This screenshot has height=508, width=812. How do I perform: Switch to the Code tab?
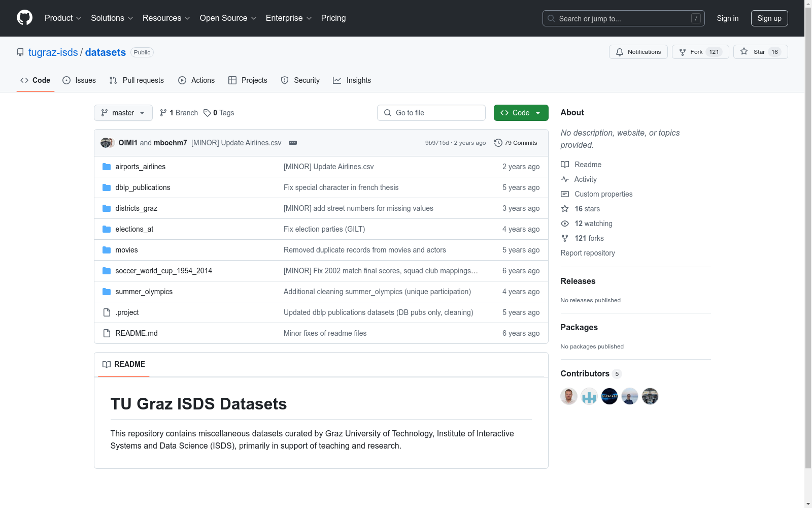pos(36,80)
